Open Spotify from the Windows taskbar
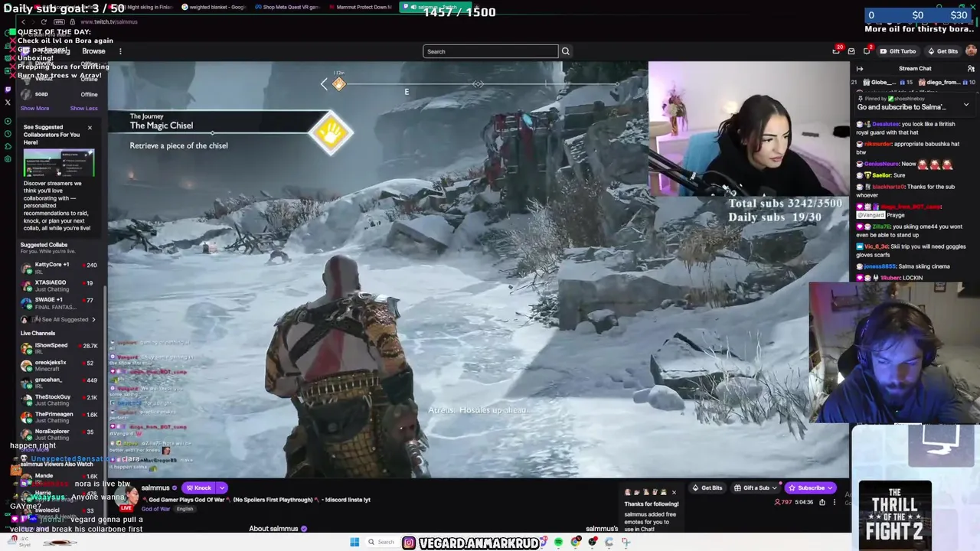Viewport: 980px width, 551px height. point(558,543)
